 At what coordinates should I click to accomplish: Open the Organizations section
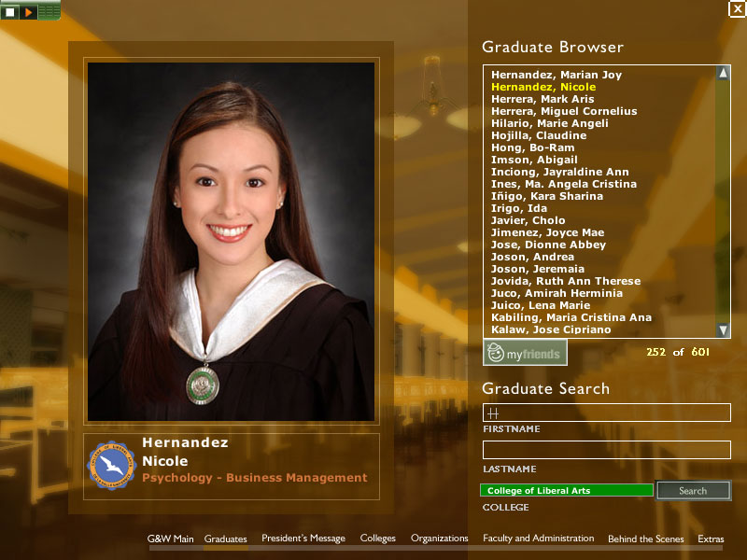coord(439,539)
